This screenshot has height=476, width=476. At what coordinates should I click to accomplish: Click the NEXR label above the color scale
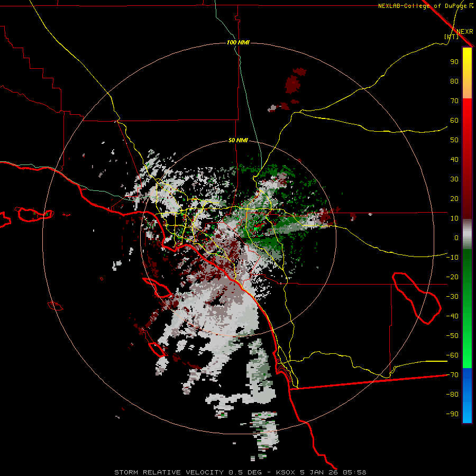[465, 32]
